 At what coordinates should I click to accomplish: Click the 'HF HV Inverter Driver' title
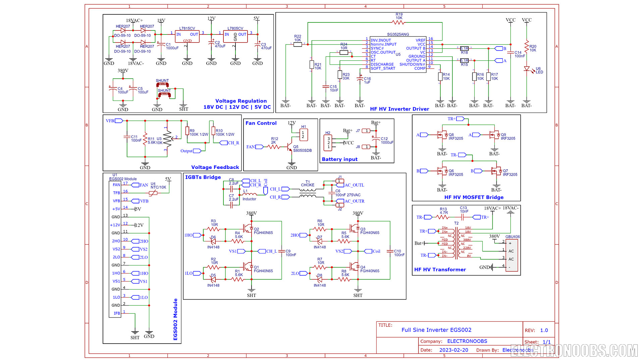pos(399,109)
